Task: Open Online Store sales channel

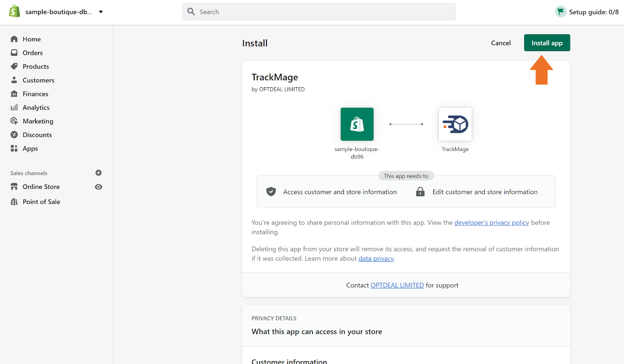Action: [41, 187]
